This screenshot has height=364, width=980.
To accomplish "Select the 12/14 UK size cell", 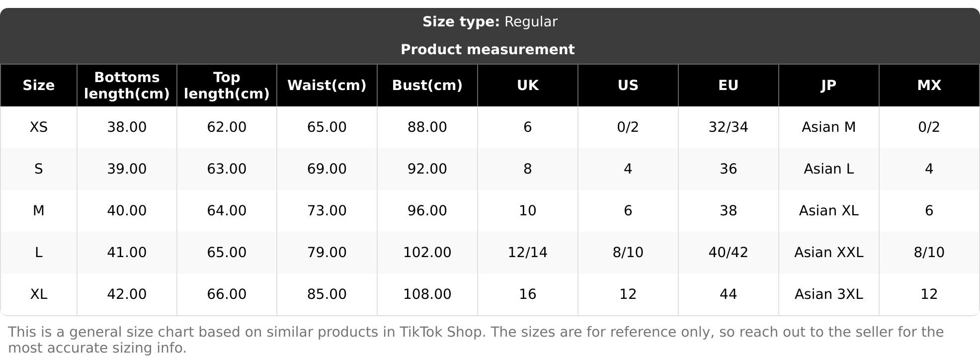I will 527,253.
